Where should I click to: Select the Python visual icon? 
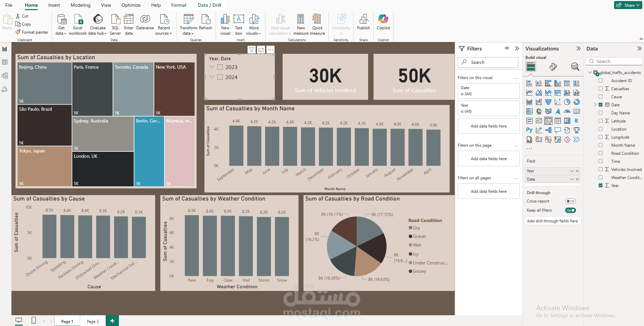529,130
